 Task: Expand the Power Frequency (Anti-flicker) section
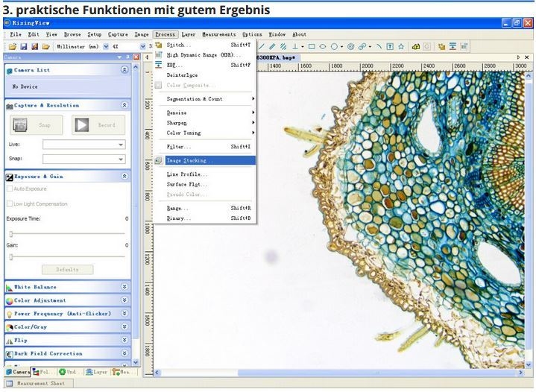pos(124,314)
